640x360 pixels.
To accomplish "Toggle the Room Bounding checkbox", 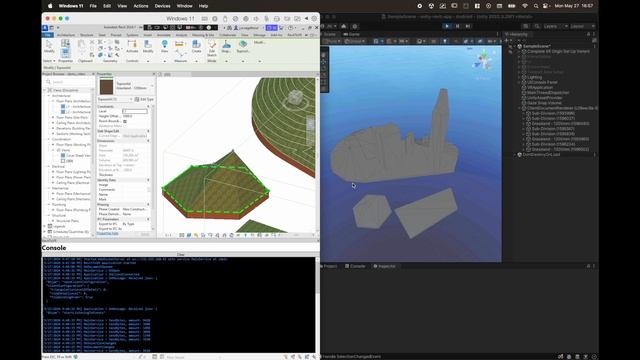I will [124, 121].
